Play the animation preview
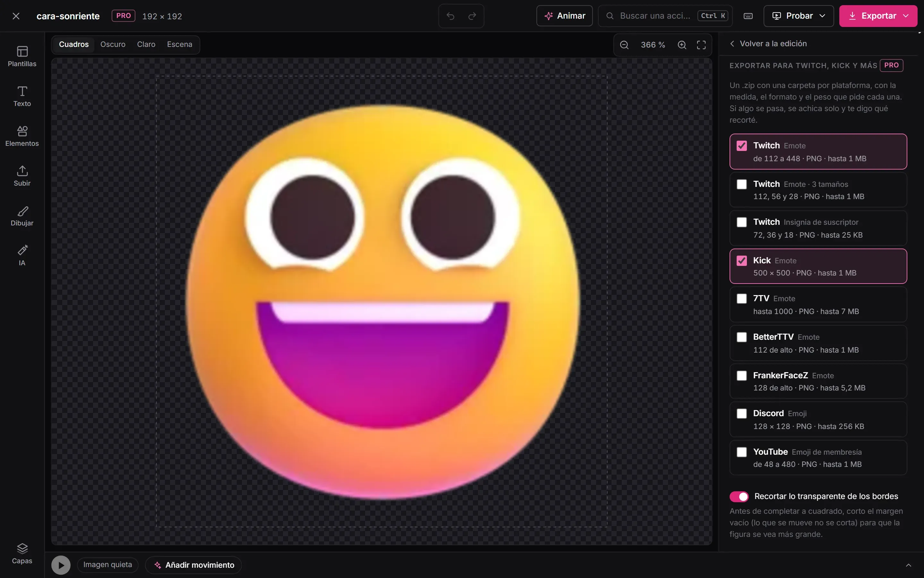 click(x=61, y=565)
